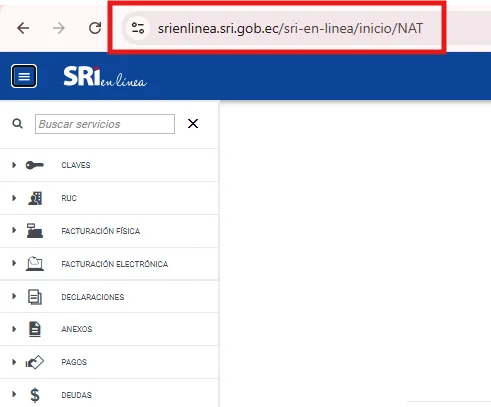Viewport: 491px width, 407px height.
Task: Open FACTURACIÓN FÍSICA menu label
Action: pos(101,231)
